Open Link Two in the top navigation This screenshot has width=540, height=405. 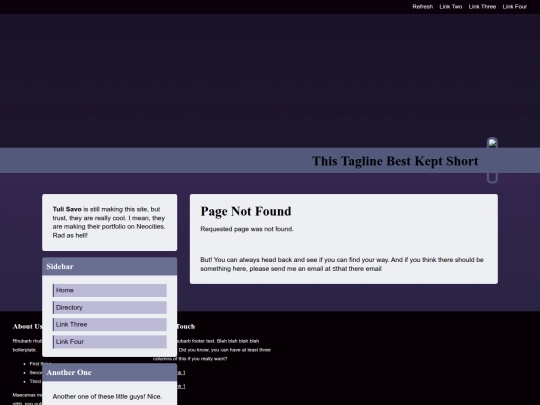click(x=450, y=7)
